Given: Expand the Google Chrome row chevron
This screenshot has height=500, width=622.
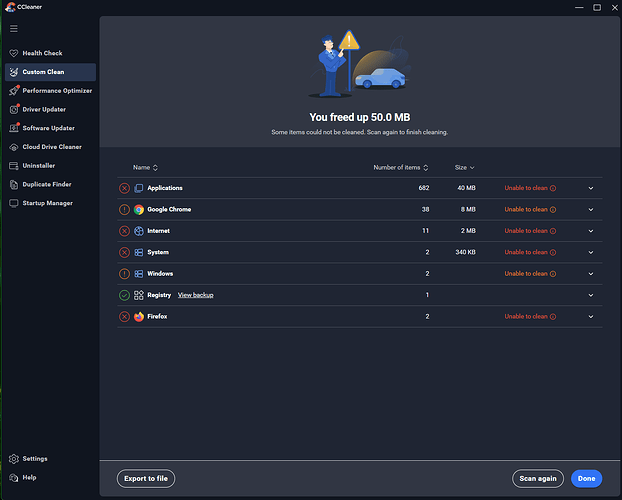Looking at the screenshot, I should point(591,210).
